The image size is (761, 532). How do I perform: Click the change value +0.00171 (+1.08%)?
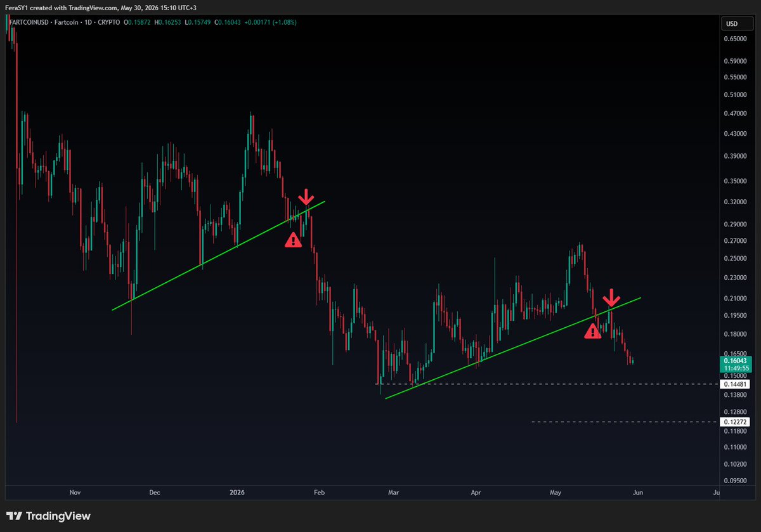pos(270,22)
